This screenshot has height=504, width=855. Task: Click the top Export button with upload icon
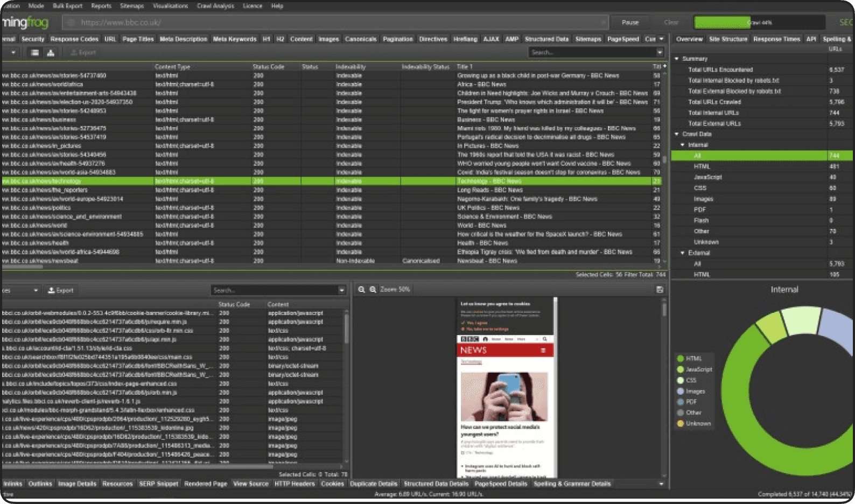(83, 53)
